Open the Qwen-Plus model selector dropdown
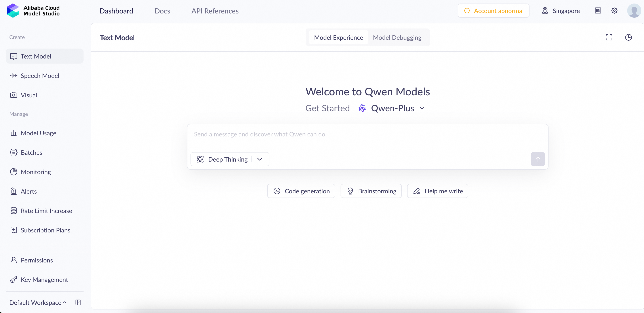The image size is (644, 313). pyautogui.click(x=392, y=108)
